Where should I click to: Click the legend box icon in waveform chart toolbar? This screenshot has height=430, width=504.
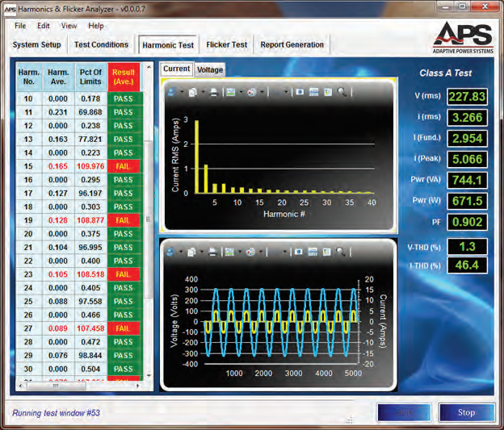326,252
